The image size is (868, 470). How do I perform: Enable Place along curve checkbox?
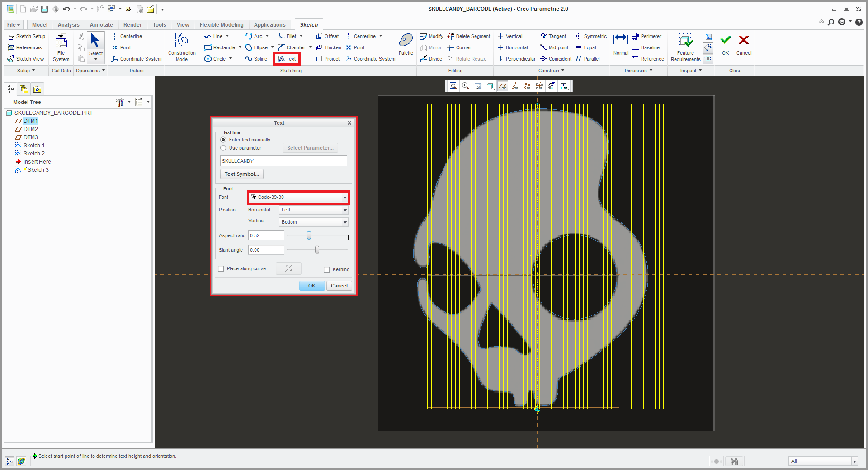click(x=221, y=269)
